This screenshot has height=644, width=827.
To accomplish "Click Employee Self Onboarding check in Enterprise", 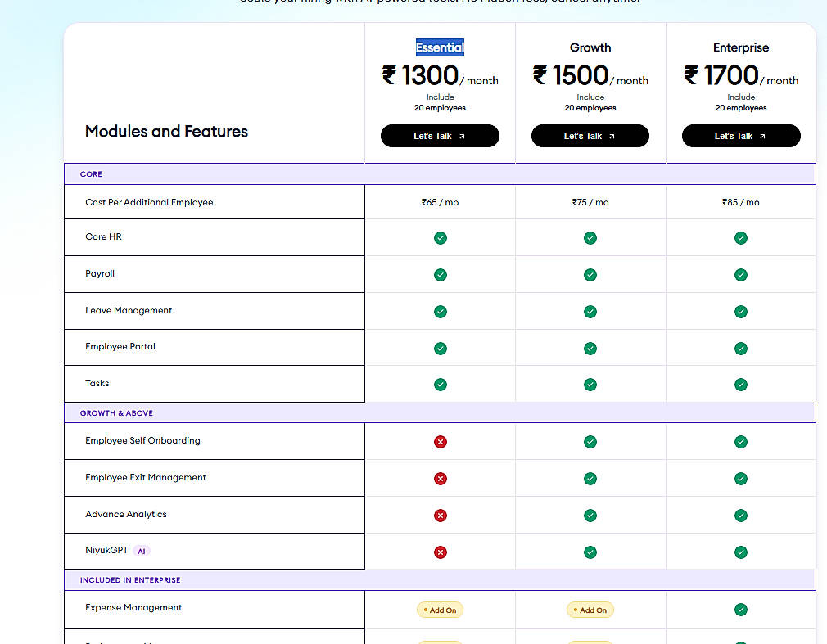I will point(741,442).
